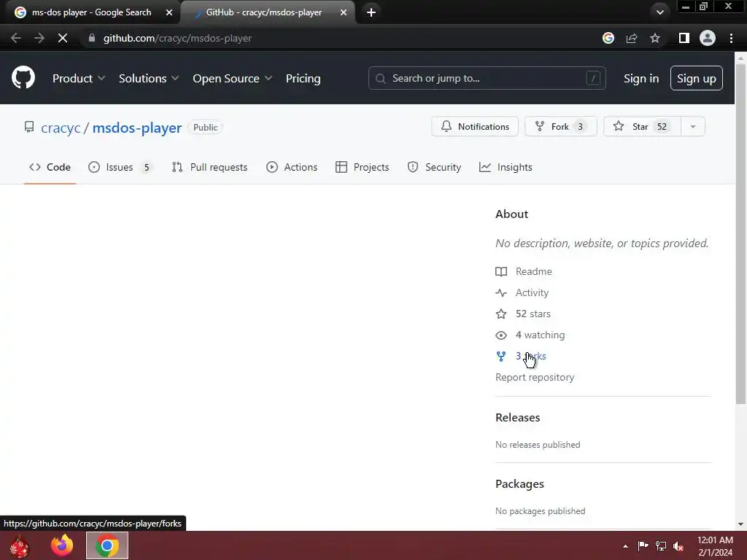Viewport: 747px width, 560px height.
Task: Open the Security tab
Action: pyautogui.click(x=435, y=167)
